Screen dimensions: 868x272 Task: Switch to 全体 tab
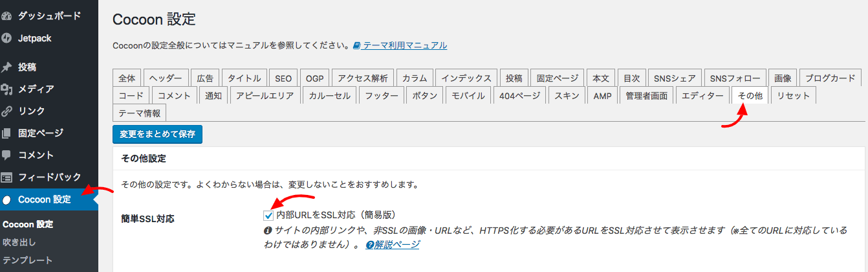[127, 78]
